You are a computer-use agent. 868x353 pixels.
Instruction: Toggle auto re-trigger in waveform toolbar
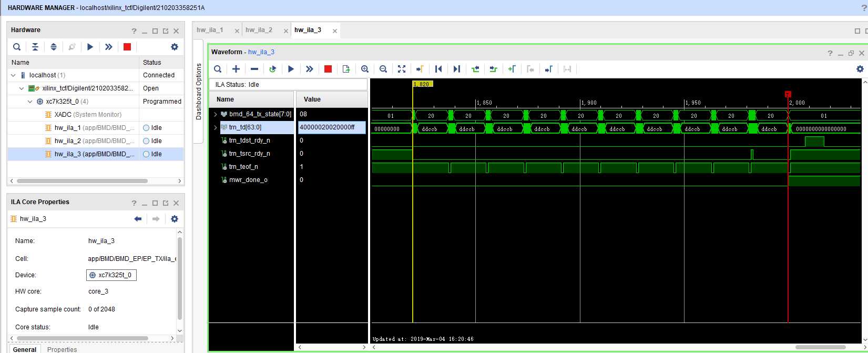(272, 69)
